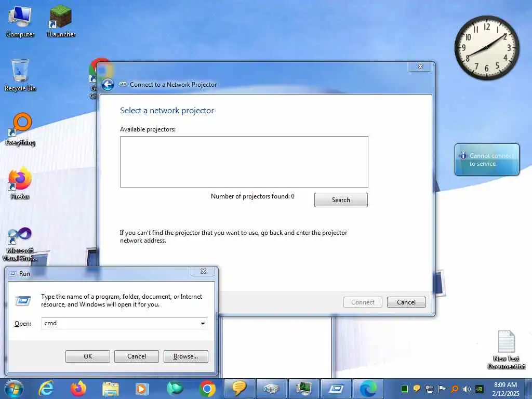Select New Text Document.txt on desktop

tap(506, 350)
